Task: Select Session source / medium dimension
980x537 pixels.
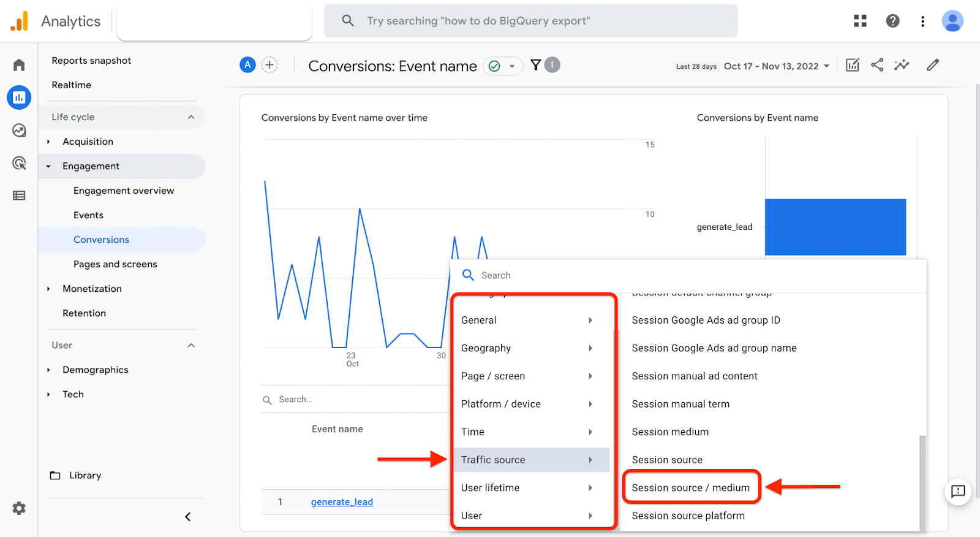Action: click(x=691, y=488)
